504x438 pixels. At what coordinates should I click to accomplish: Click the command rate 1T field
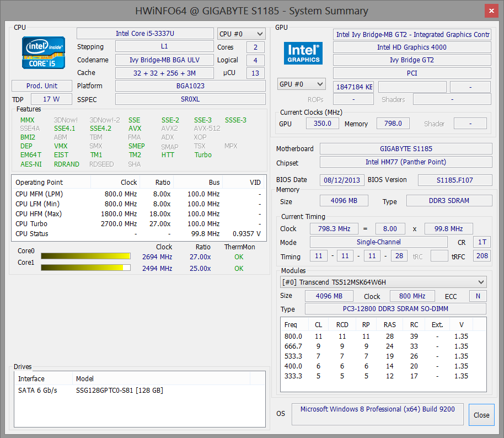point(482,242)
